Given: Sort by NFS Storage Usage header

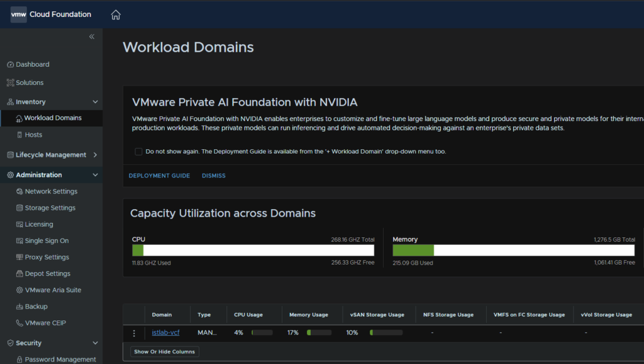Looking at the screenshot, I should point(448,315).
